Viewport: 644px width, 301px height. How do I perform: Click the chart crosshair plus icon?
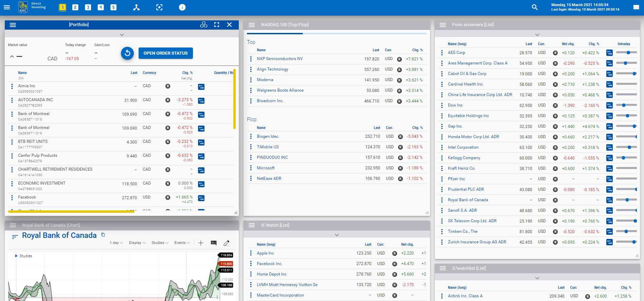(201, 243)
